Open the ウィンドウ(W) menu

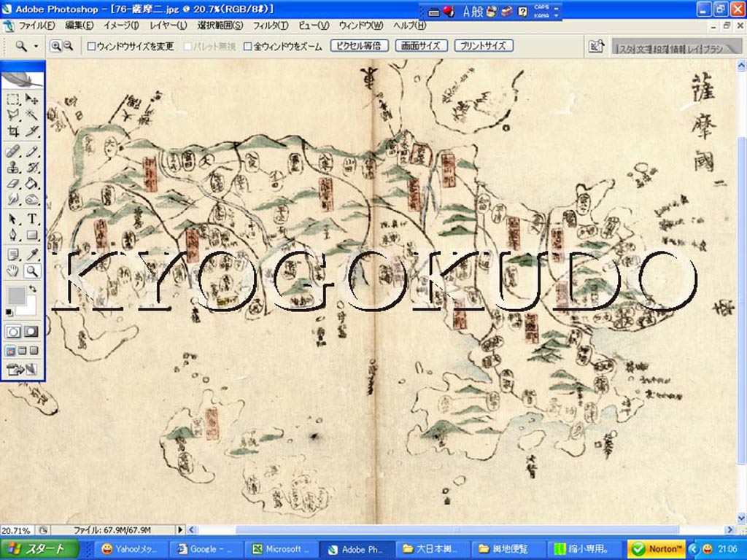(x=361, y=26)
